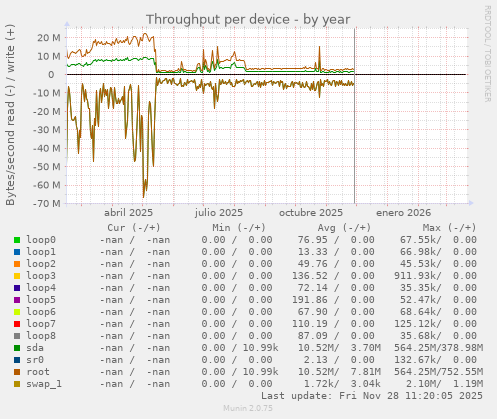Image resolution: width=497 pixels, height=419 pixels.
Task: Click the swap_1 olive legend swatch
Action: (x=17, y=384)
